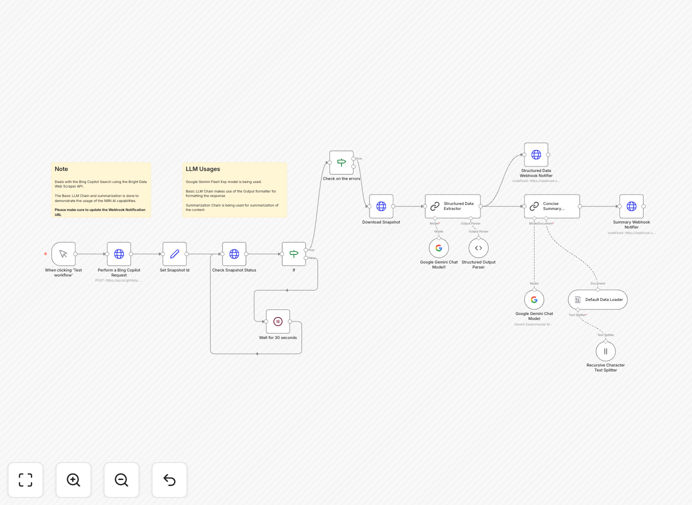Image resolution: width=692 pixels, height=505 pixels.
Task: Click the 'Check on the errors' label
Action: point(342,179)
